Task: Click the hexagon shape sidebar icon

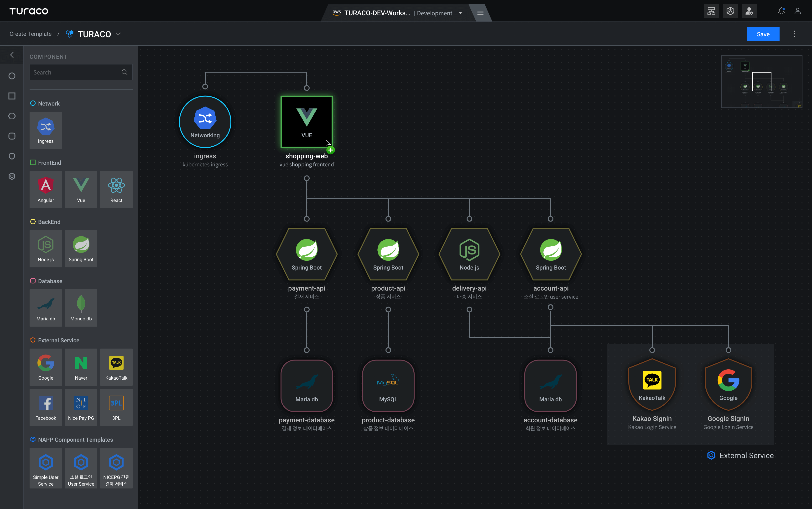Action: pos(12,116)
